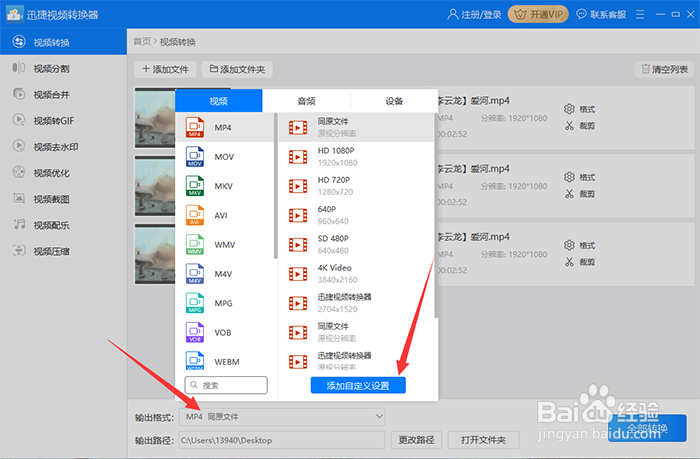Start conversion with 全部转换 button

point(647,428)
